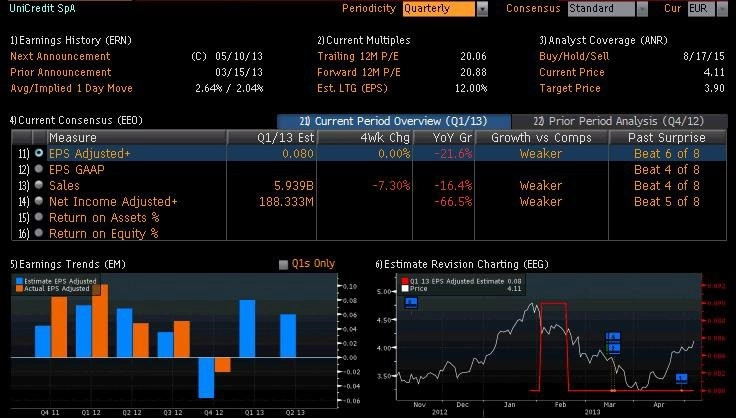Screen dimensions: 736x418
Task: Click the Buy/Hold/Sell label
Action: click(x=574, y=56)
